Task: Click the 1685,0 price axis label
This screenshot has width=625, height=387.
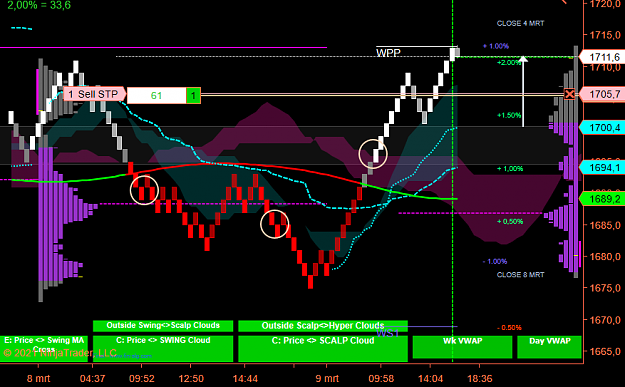Action: (605, 225)
